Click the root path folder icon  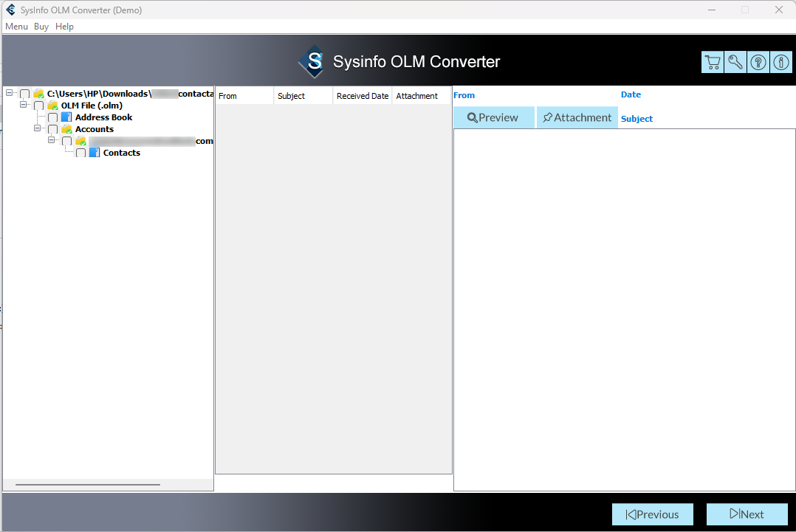[x=38, y=94]
